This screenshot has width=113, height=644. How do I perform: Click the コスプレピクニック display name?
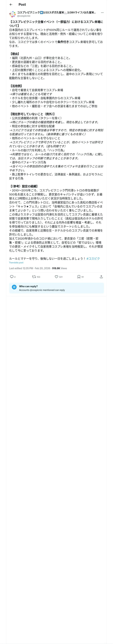(28, 12)
